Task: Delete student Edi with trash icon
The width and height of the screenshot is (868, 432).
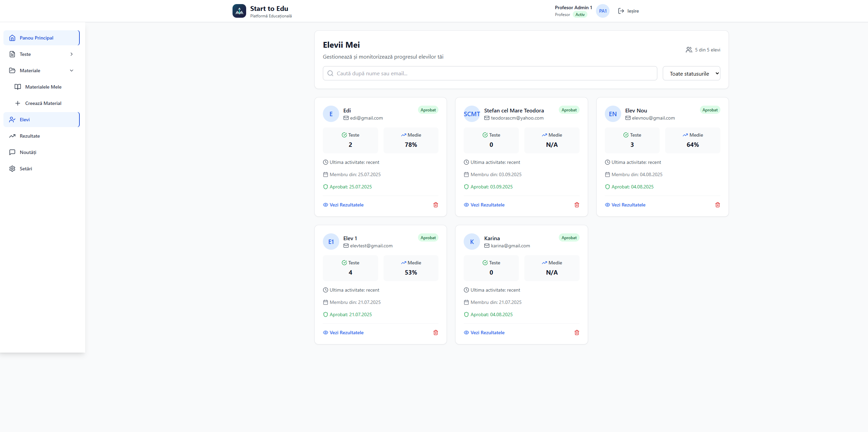Action: click(435, 205)
